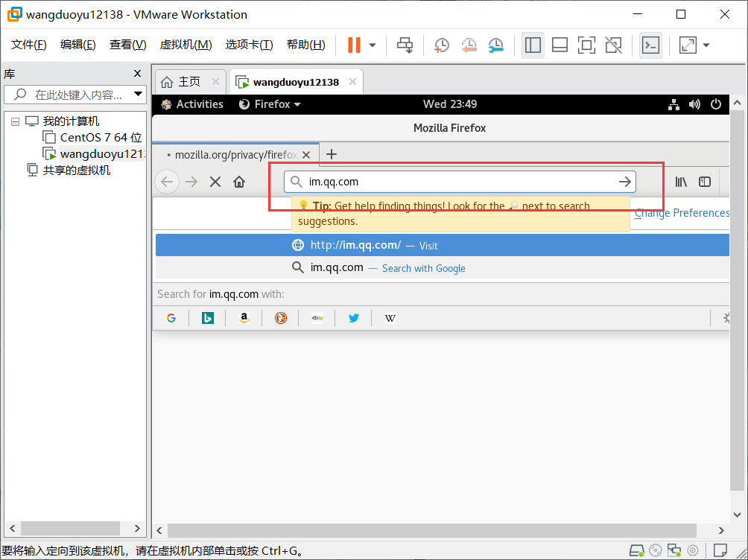Click the network icon in the guest top bar
The width and height of the screenshot is (748, 560).
click(x=673, y=104)
